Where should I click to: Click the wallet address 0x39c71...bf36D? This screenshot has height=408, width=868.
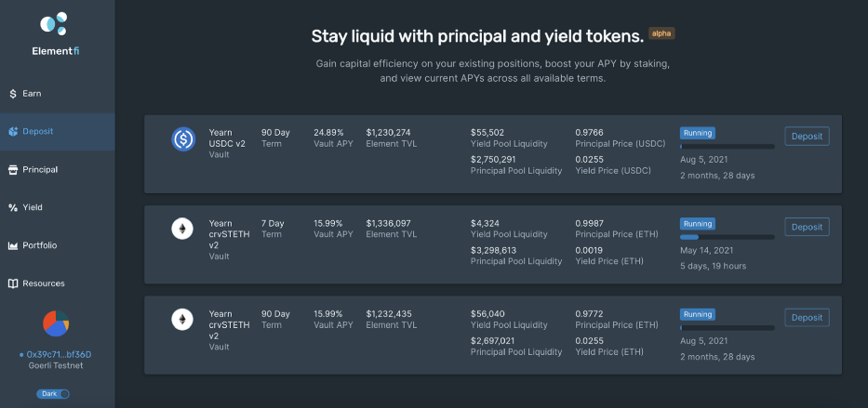(58, 354)
